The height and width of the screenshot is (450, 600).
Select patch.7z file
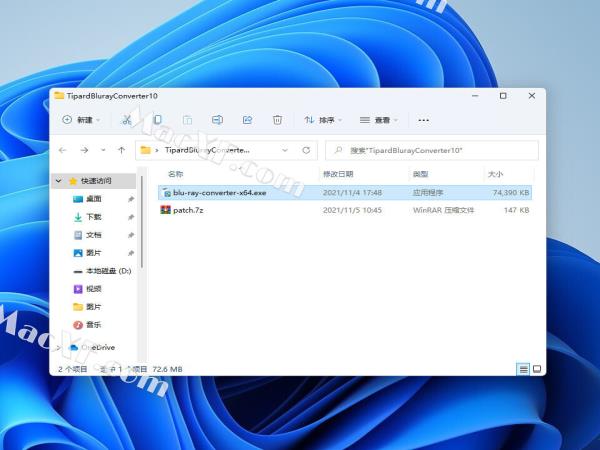coord(345,210)
